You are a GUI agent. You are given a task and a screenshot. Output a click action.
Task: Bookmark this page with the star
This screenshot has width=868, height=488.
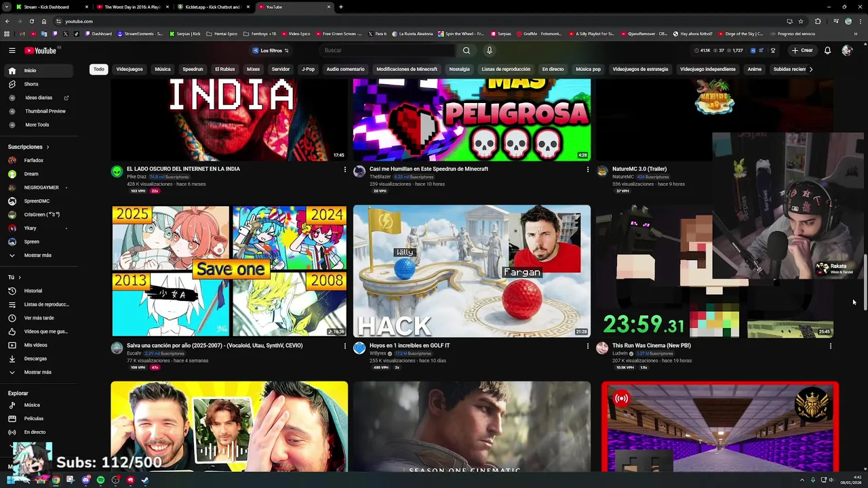tap(801, 21)
